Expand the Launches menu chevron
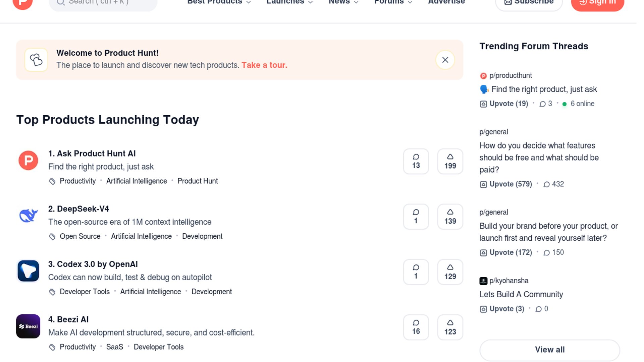The image size is (644, 362). pyautogui.click(x=311, y=2)
